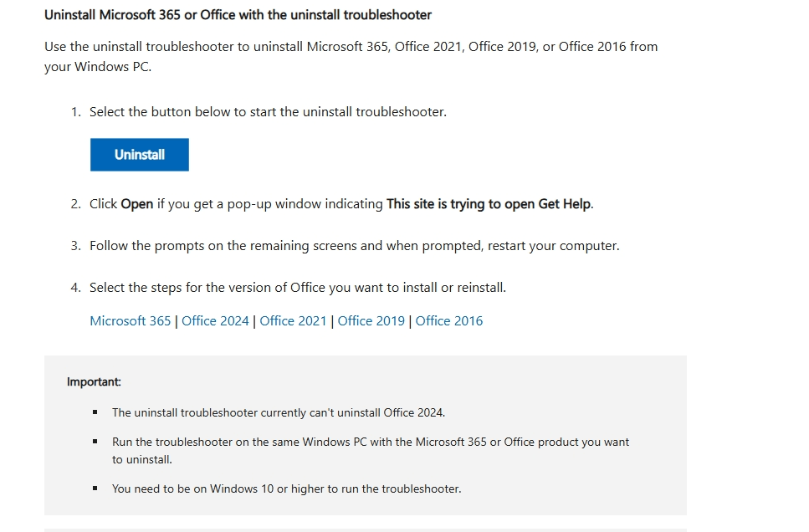Click the note about running on the same Windows PC
Viewport: 809px width, 532px height.
pos(371,451)
